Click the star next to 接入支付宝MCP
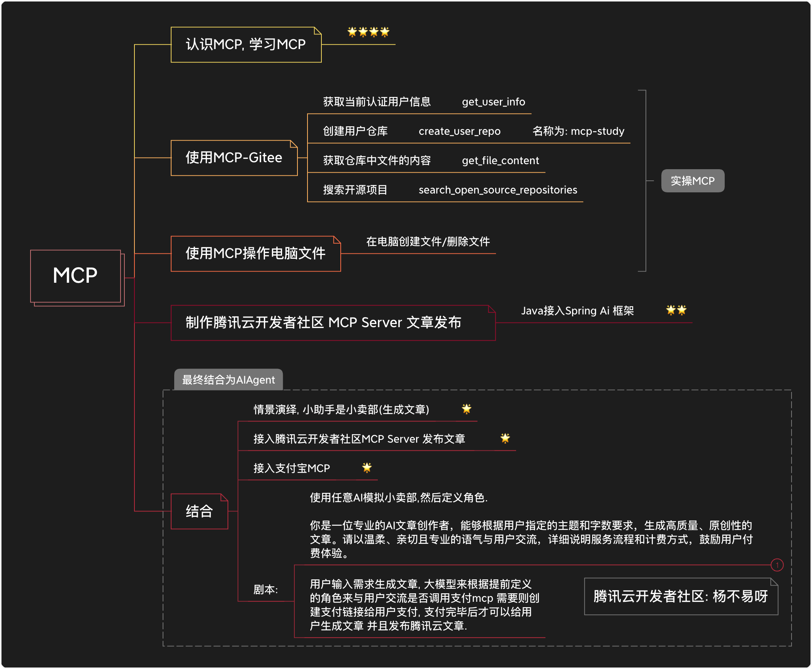The image size is (812, 669). tap(367, 468)
